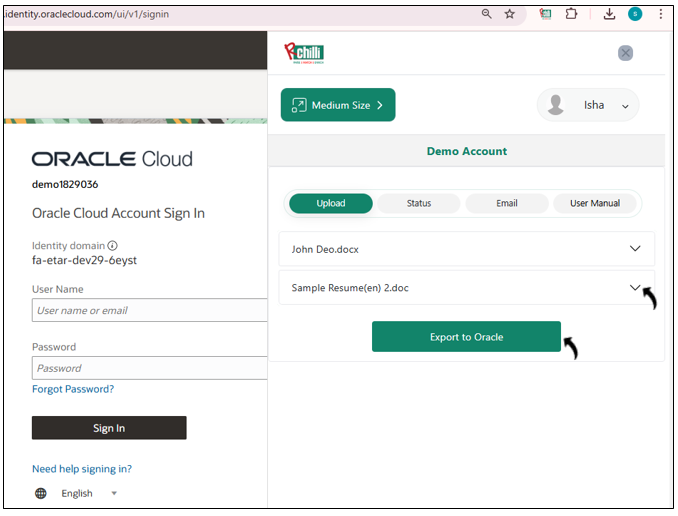The image size is (678, 516).
Task: Click the Medium Size button
Action: [338, 105]
